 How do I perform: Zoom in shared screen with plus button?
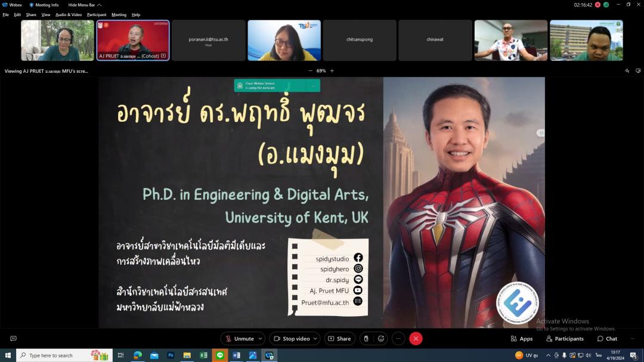332,71
